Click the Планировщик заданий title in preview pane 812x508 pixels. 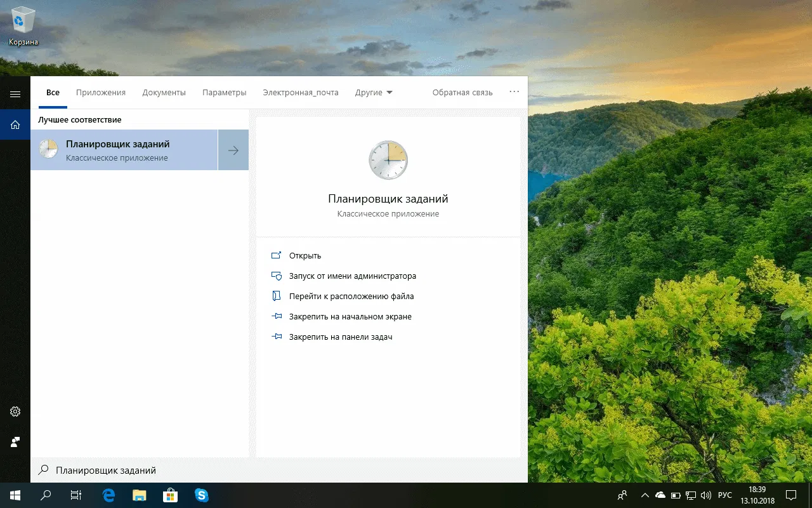tap(388, 199)
